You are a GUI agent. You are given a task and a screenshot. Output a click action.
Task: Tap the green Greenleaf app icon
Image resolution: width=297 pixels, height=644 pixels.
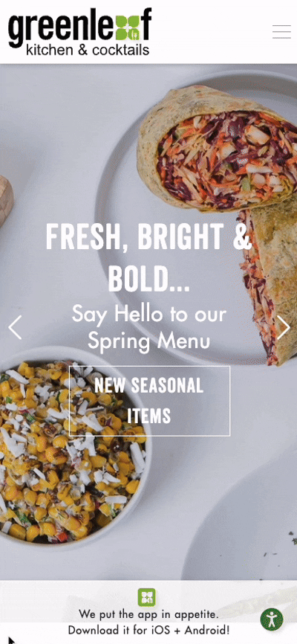tap(146, 597)
